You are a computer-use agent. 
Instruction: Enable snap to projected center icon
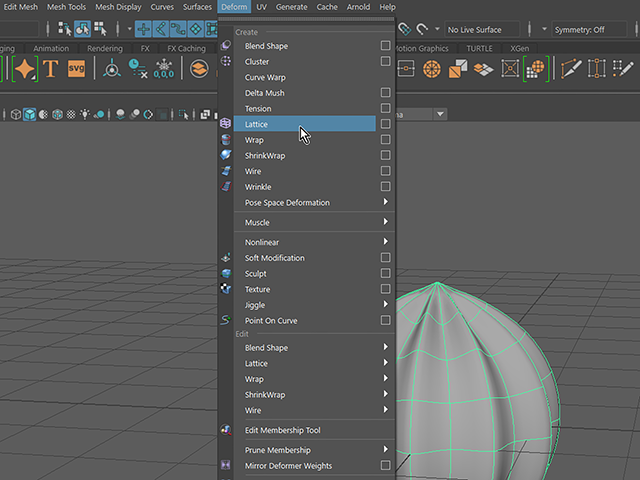(x=196, y=29)
